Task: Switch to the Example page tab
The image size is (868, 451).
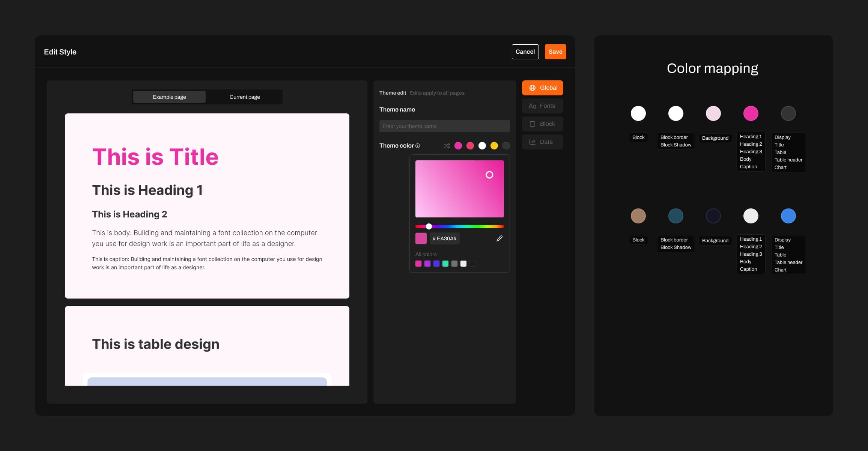Action: click(x=169, y=97)
